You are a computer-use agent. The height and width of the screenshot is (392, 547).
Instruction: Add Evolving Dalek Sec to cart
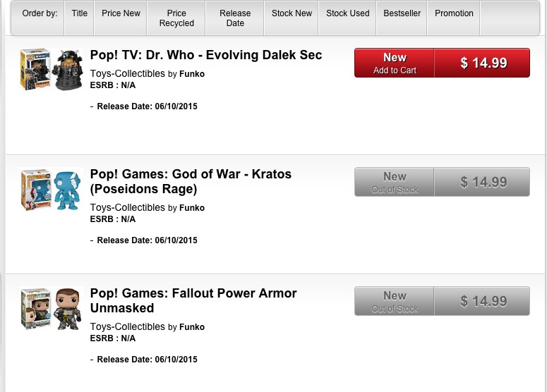(x=395, y=63)
